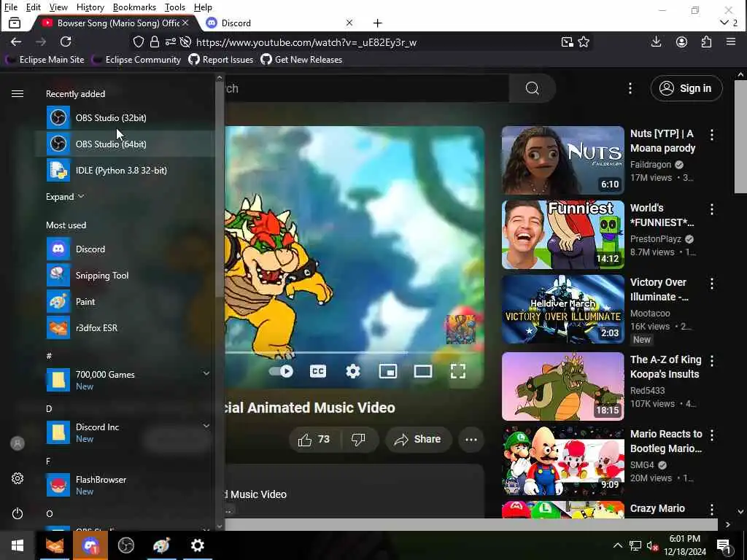Like the video with 73 likes
The image size is (747, 560).
(x=314, y=439)
